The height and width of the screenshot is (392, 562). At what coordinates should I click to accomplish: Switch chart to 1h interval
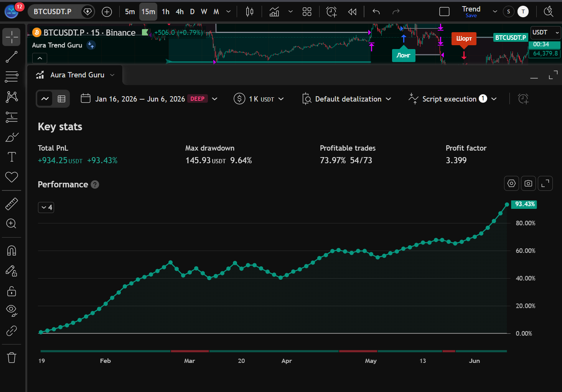point(166,12)
